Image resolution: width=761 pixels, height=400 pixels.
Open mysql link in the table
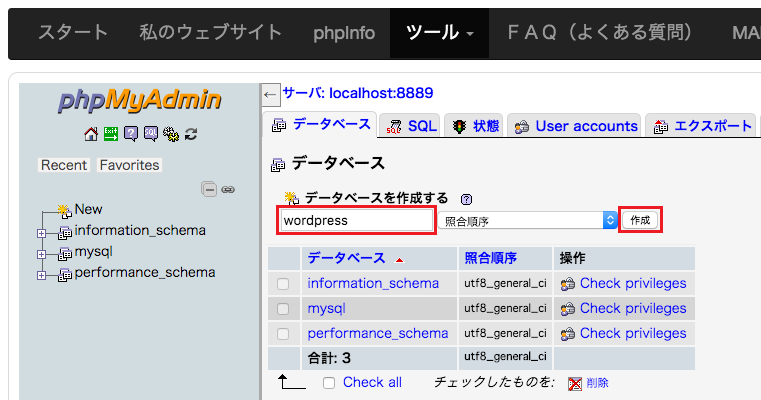click(x=327, y=309)
